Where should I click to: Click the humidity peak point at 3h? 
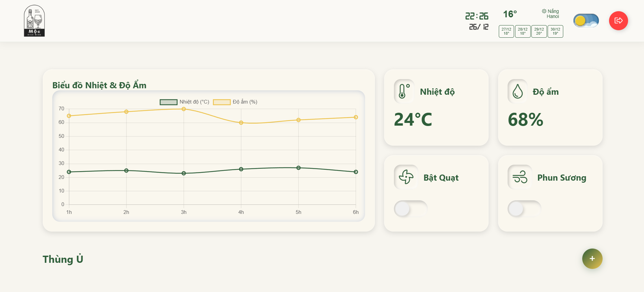click(x=184, y=109)
